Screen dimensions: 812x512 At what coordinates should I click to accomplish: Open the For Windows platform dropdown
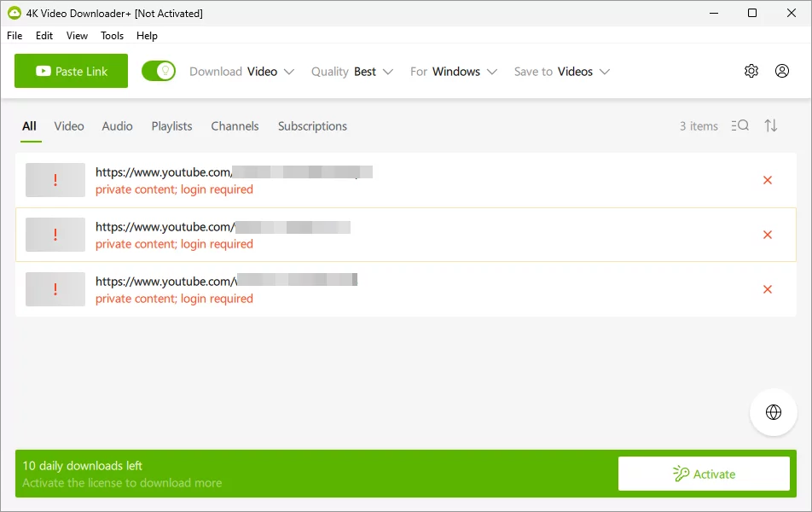coord(454,72)
